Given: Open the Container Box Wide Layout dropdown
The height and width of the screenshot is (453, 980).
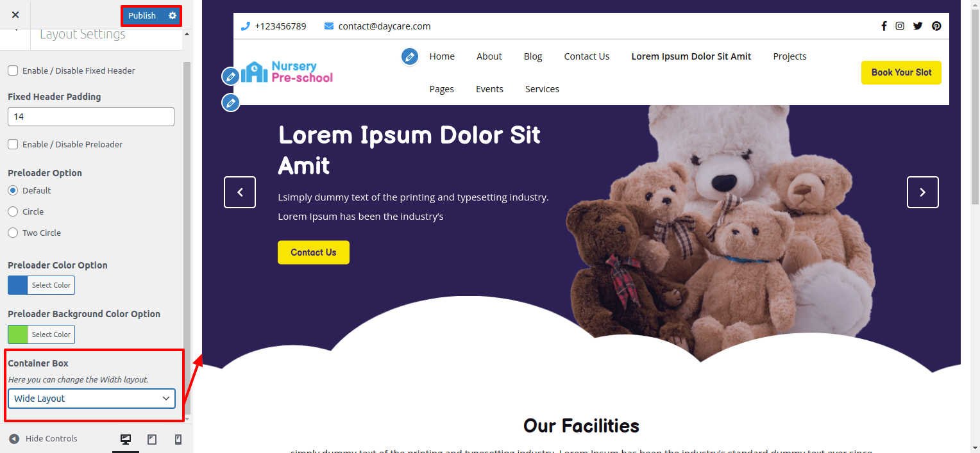Looking at the screenshot, I should click(92, 399).
